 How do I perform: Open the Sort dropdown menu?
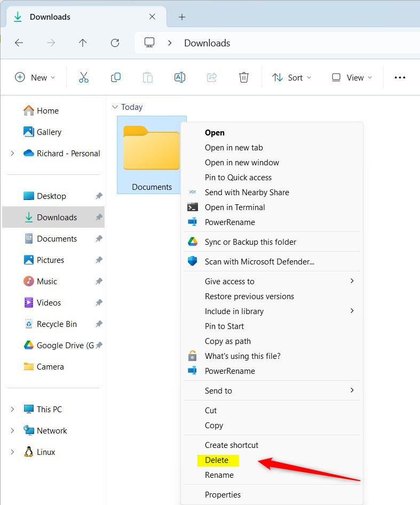pyautogui.click(x=291, y=77)
